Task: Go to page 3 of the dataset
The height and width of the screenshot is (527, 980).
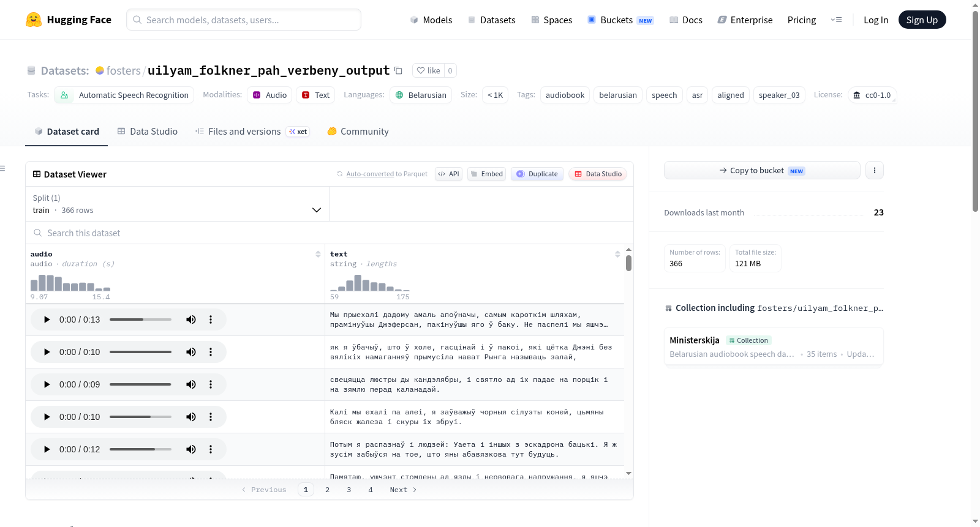Action: [x=349, y=490]
